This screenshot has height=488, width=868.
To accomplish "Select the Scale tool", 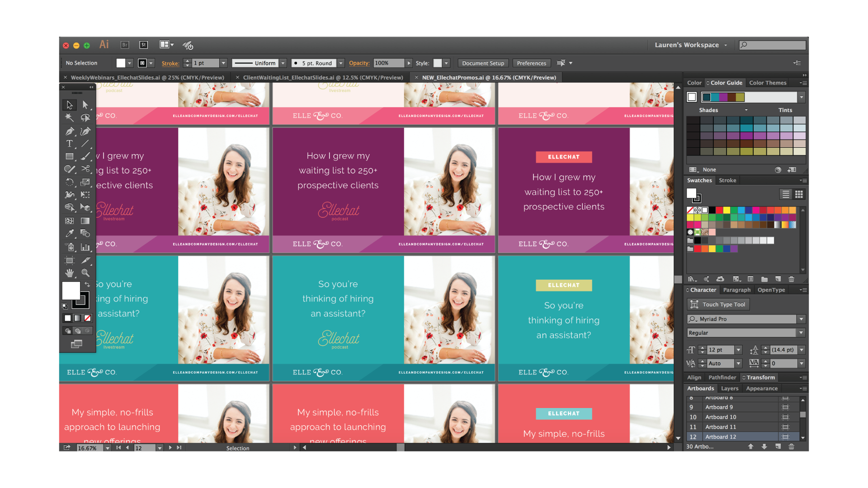I will [x=85, y=182].
